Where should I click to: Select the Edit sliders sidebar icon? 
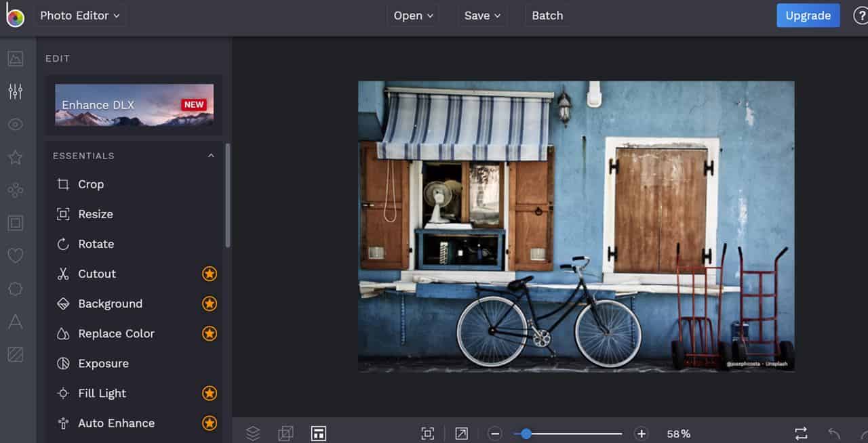point(16,91)
